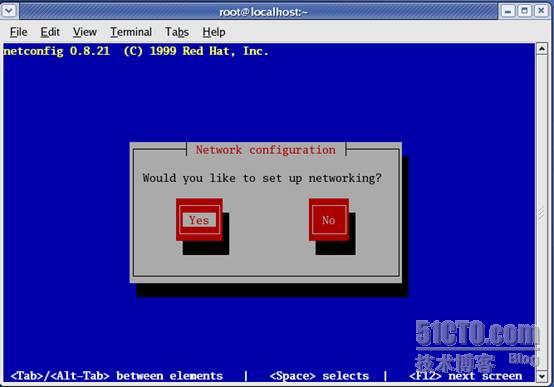Open the File menu
Screen dimensions: 554x387
[x=18, y=32]
